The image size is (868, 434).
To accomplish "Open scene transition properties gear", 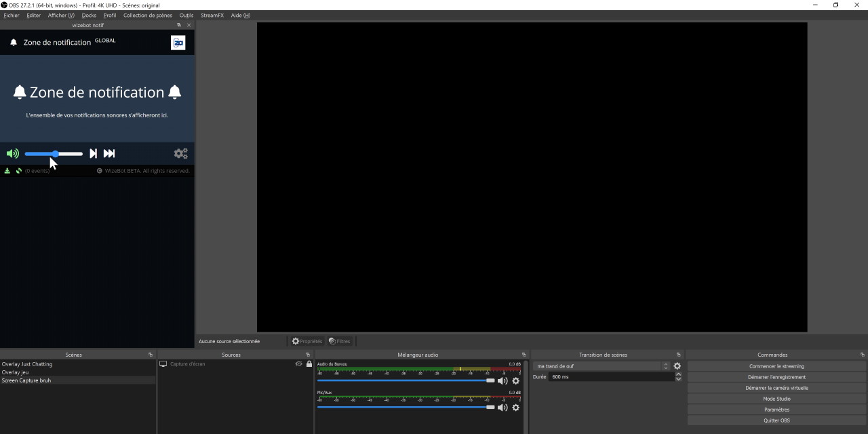I will 677,366.
